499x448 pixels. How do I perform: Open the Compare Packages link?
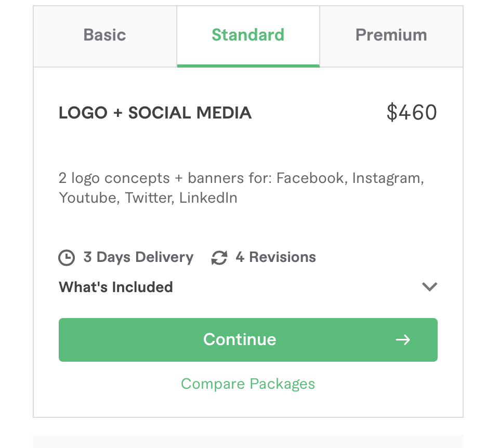[248, 384]
